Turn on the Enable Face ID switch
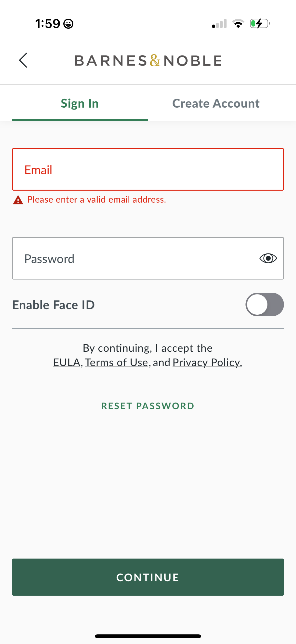Viewport: 296px width, 644px height. coord(264,305)
